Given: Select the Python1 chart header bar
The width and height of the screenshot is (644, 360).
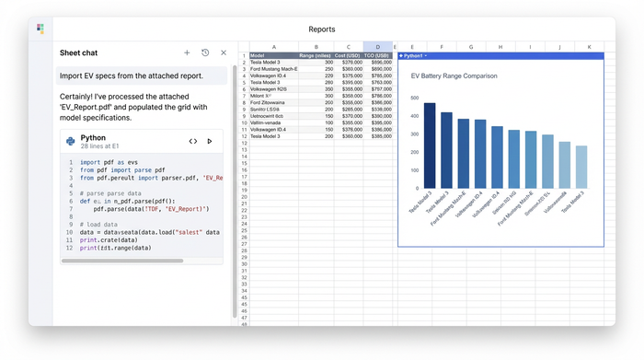Looking at the screenshot, I should [500, 56].
